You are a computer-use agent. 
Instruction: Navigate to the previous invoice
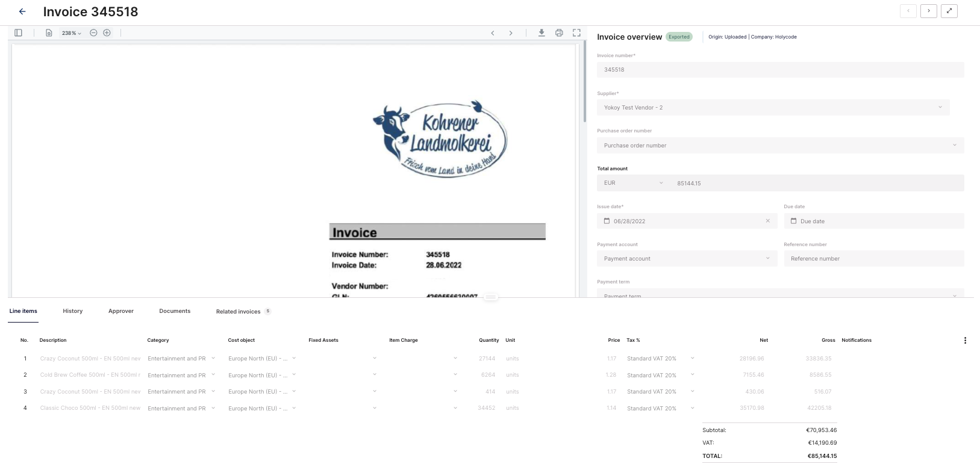point(908,11)
